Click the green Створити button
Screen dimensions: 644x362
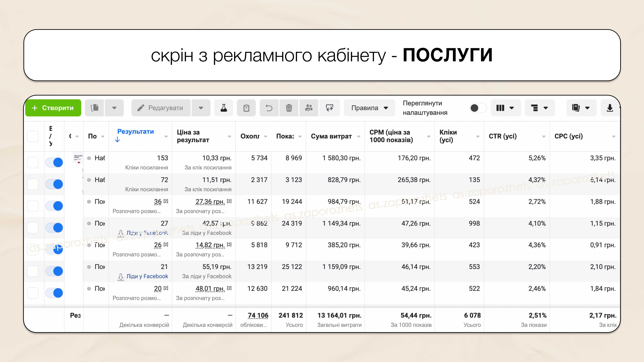click(53, 108)
